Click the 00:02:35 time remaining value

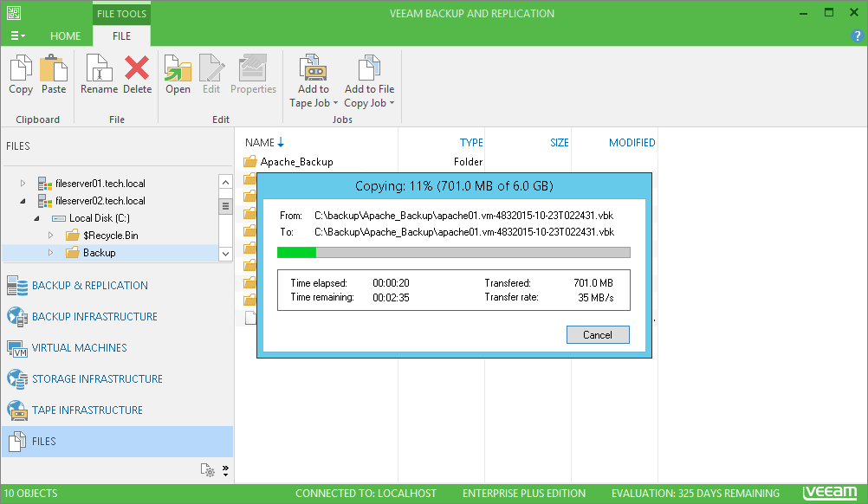(x=391, y=298)
